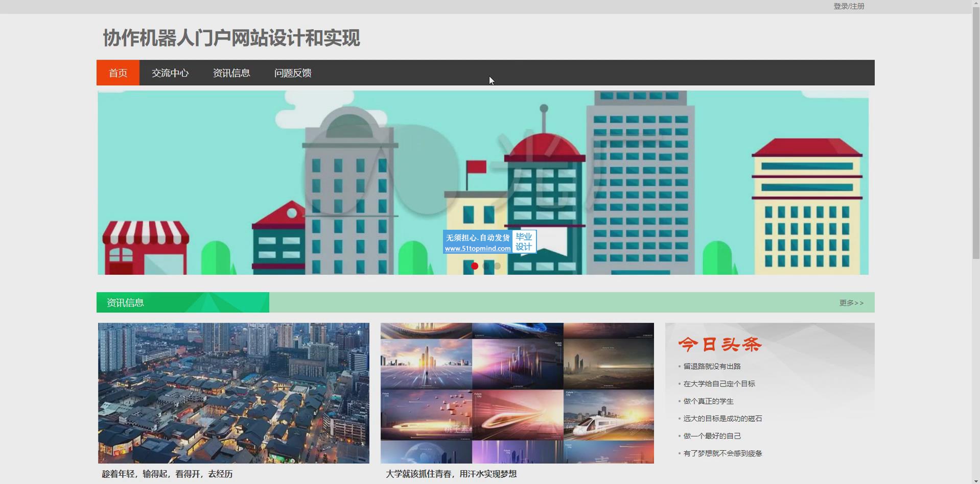Open article 大学就该抓住青春，用汗水实现梦想

[451, 474]
